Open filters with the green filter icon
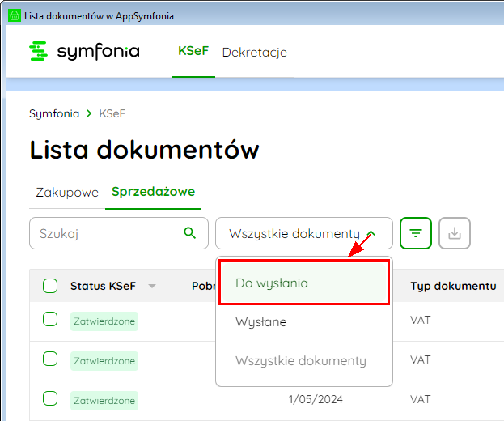 coord(416,233)
